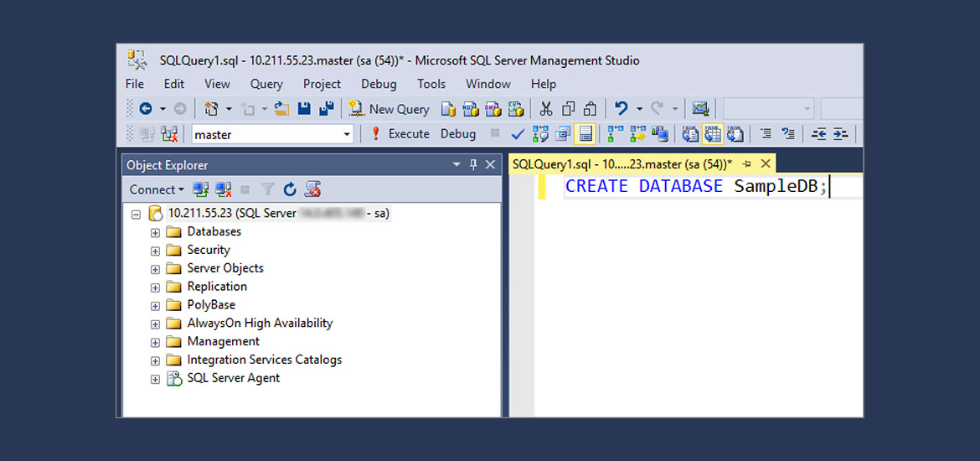
Task: Collapse the 10.211.55.23 server node
Action: (x=137, y=214)
